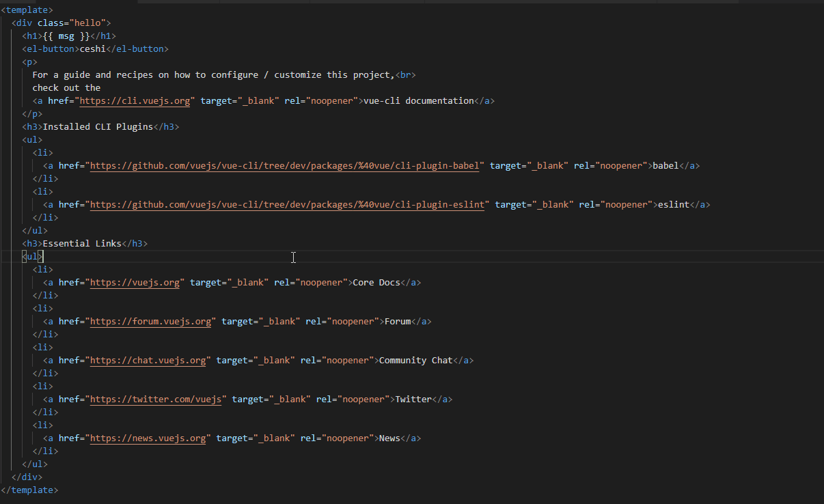Click 'vue-cli documentation' link text

(419, 100)
